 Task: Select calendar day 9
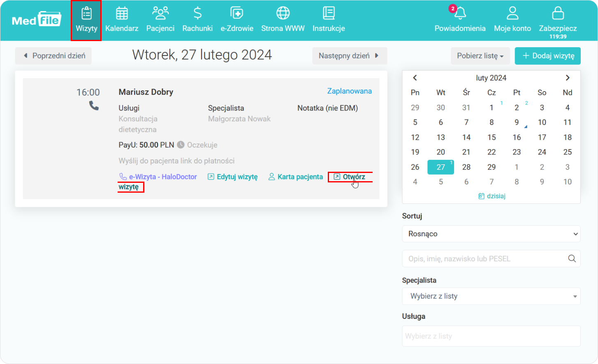517,122
